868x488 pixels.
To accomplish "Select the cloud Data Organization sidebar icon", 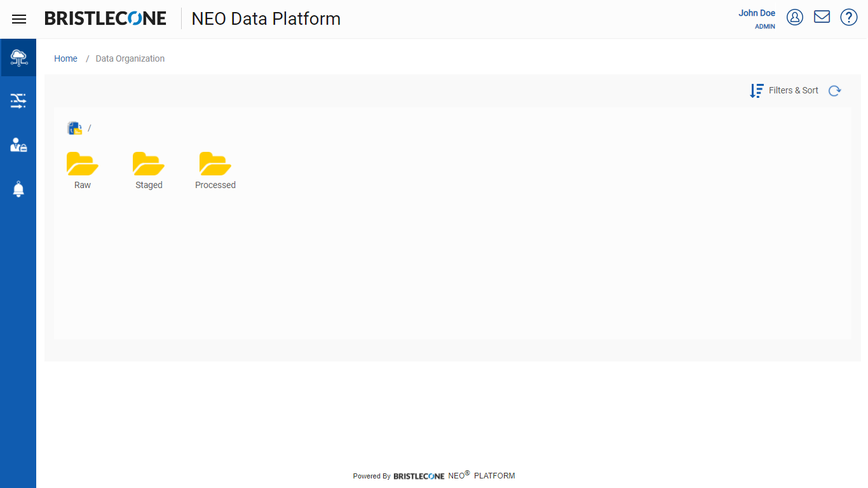I will click(x=18, y=58).
